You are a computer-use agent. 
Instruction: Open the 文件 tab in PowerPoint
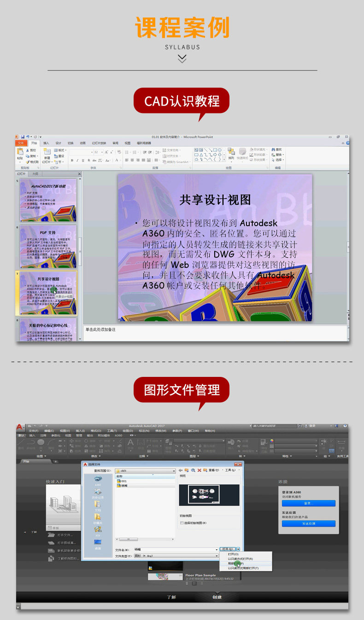[21, 143]
